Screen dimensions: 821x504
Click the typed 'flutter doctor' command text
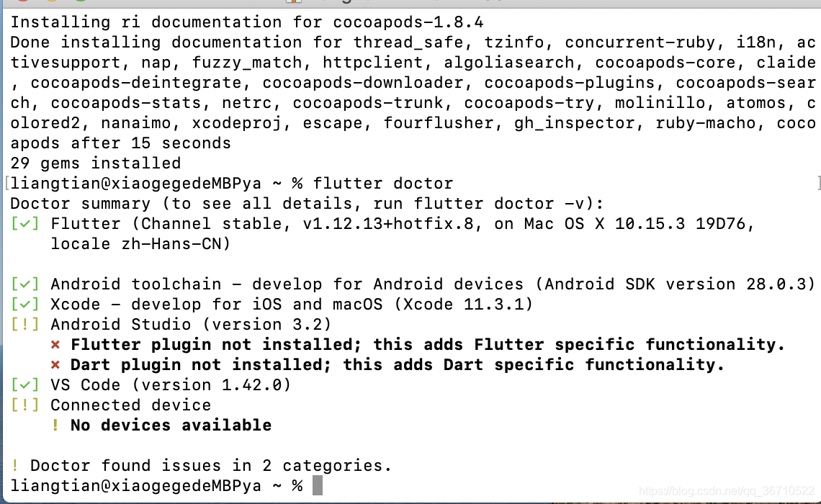tap(383, 184)
